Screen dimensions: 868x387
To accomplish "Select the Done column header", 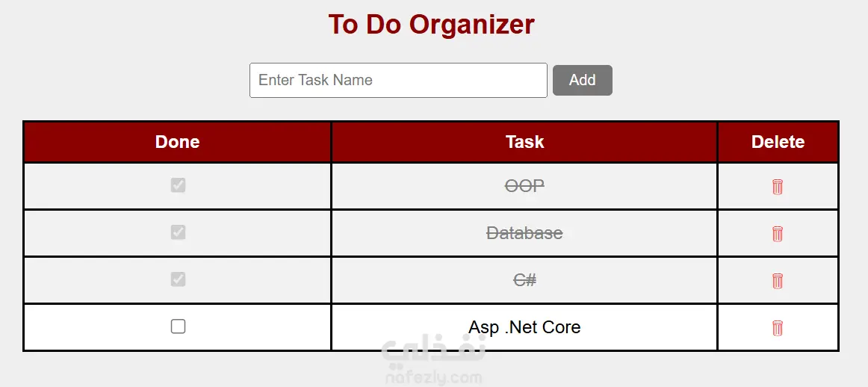I will click(177, 142).
